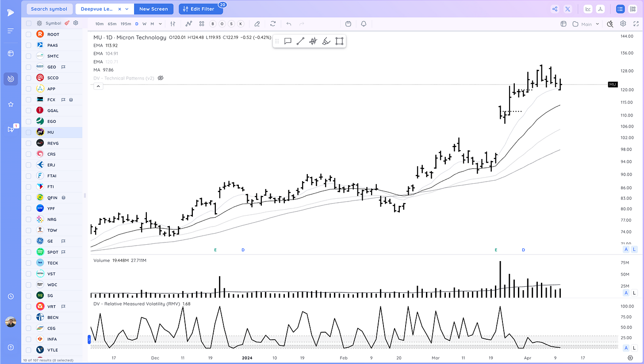Click the chart layout panel icon

point(563,24)
